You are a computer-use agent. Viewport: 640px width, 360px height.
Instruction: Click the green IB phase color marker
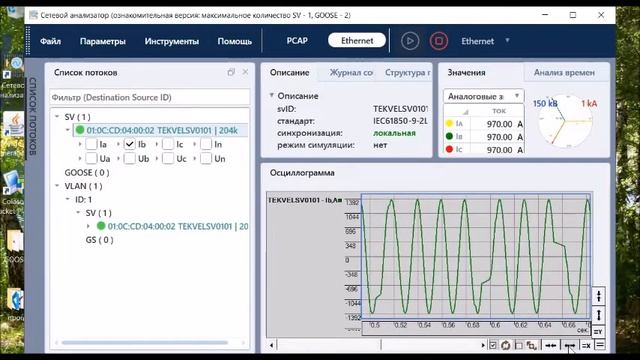449,136
